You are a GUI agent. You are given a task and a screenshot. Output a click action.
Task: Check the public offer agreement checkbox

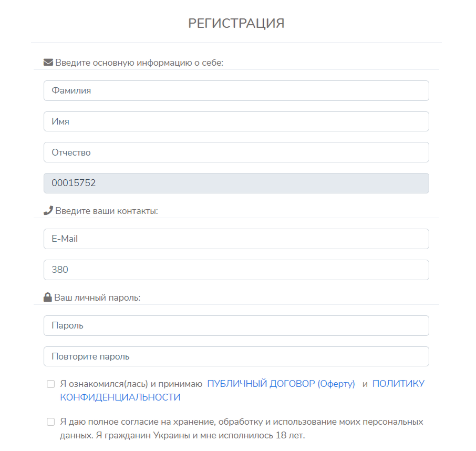(x=51, y=384)
